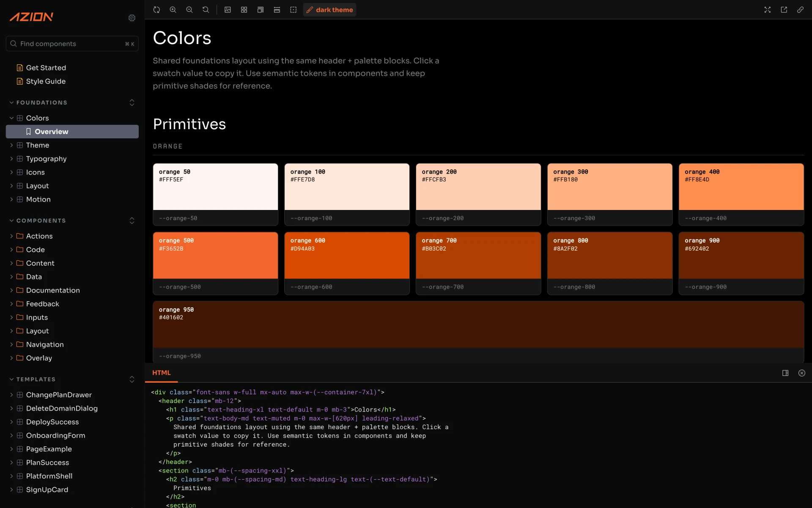Click the --orange-700 token label
Image resolution: width=812 pixels, height=508 pixels.
[443, 287]
